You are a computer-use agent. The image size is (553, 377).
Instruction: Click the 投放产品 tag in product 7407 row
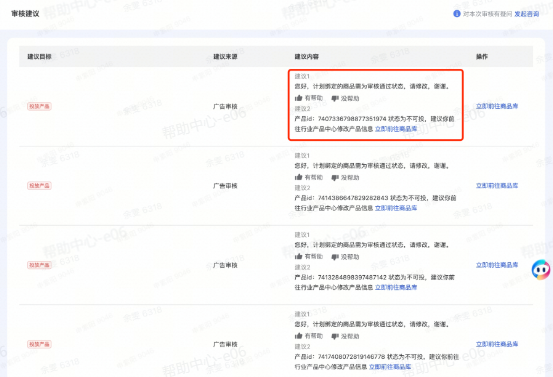[x=40, y=106]
